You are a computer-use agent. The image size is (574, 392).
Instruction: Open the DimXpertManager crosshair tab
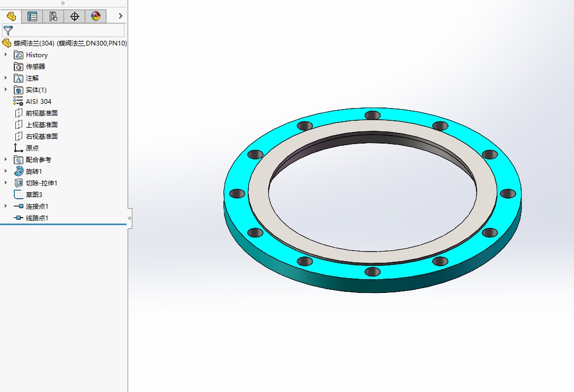click(x=75, y=16)
